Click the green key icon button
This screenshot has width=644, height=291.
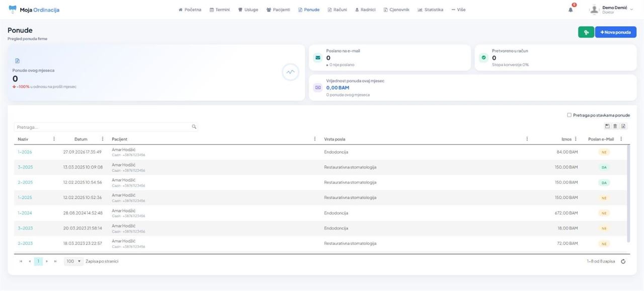(586, 32)
